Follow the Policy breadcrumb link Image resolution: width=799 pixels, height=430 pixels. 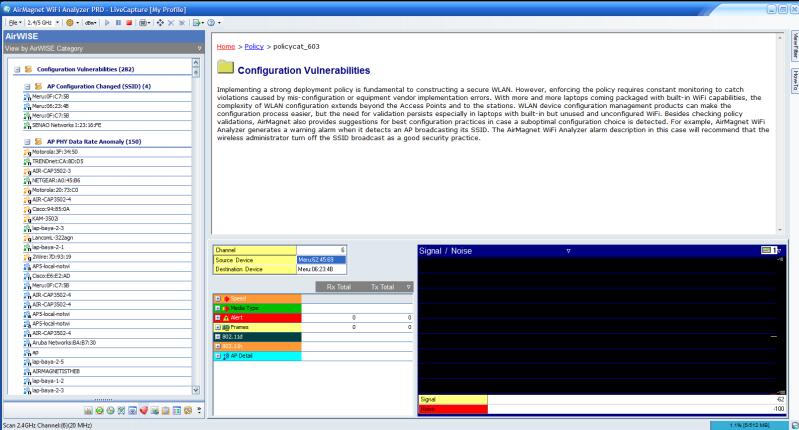click(x=254, y=46)
